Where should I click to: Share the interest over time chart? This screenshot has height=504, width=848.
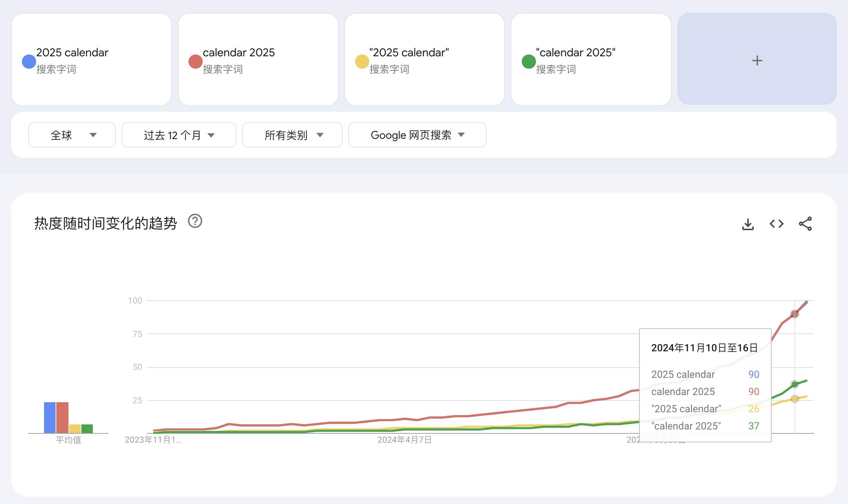click(x=805, y=224)
